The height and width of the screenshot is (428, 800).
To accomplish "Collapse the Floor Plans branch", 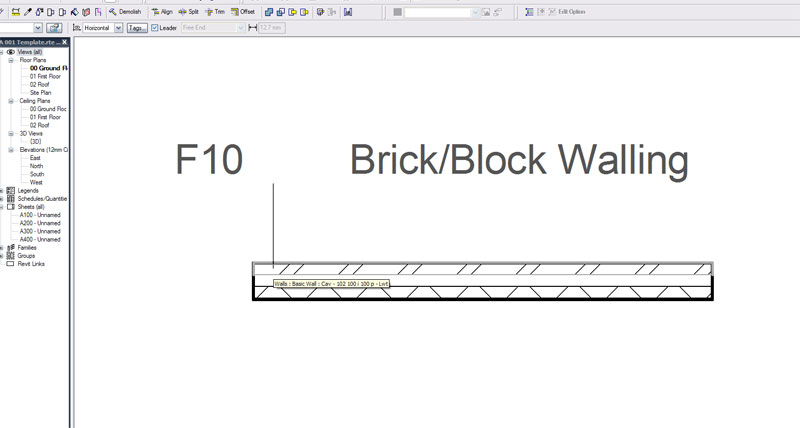I will 11,60.
